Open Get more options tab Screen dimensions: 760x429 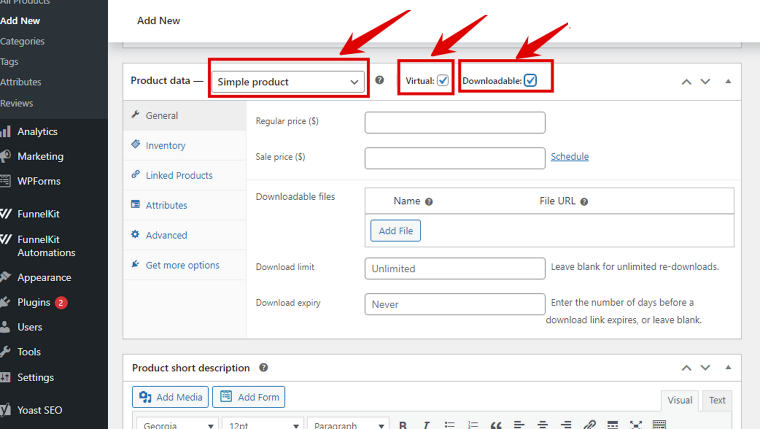(x=185, y=265)
